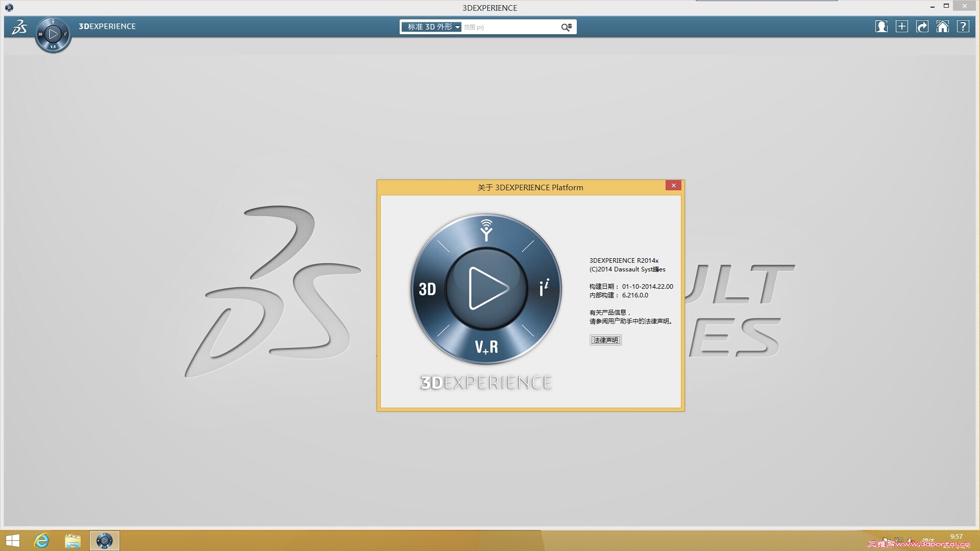Open the user profile icon
The image size is (980, 551).
point(881,27)
